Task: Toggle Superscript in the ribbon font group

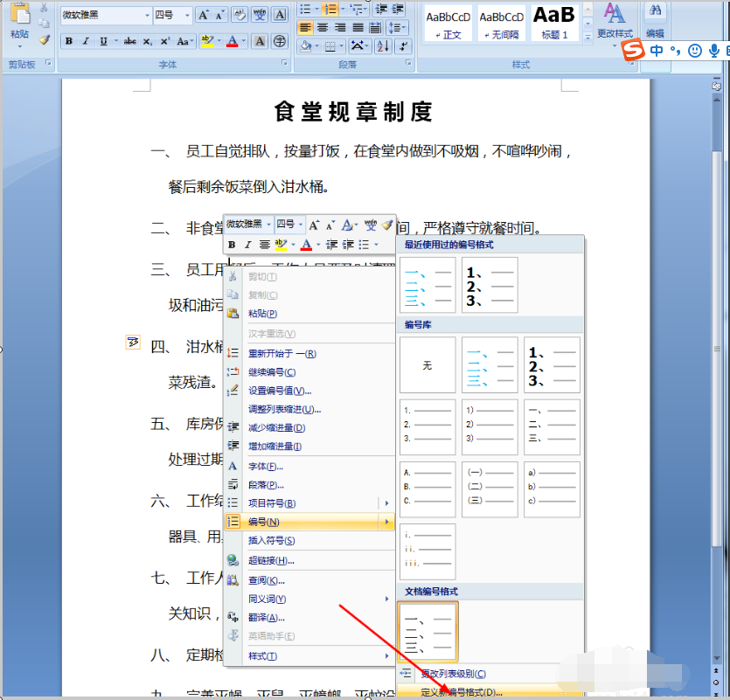Action: (165, 41)
